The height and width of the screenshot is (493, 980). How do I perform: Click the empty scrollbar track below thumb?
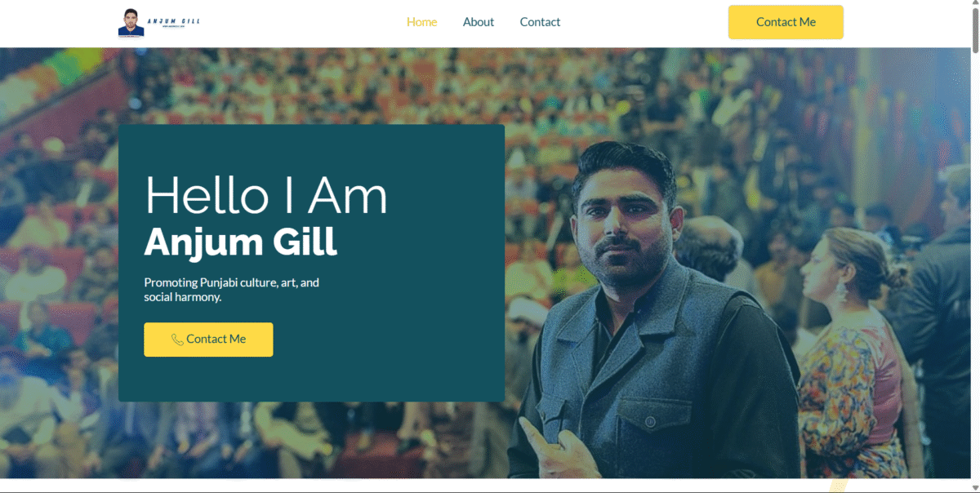[973, 269]
